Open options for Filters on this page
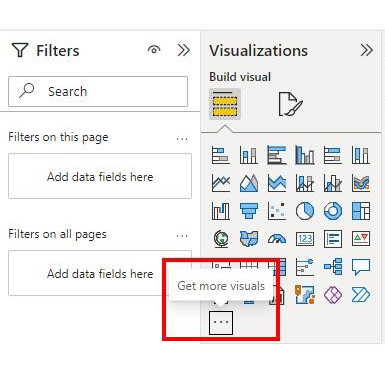385x373 pixels. tap(182, 138)
